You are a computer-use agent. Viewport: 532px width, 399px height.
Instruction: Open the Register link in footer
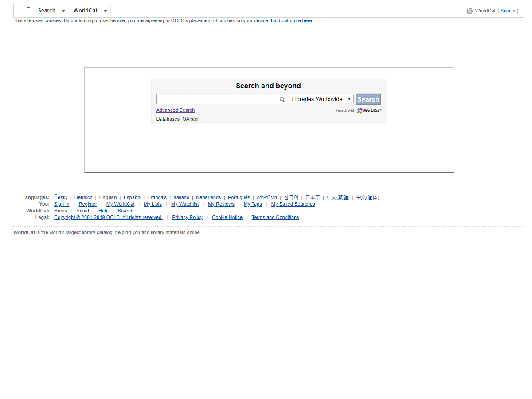pos(88,204)
